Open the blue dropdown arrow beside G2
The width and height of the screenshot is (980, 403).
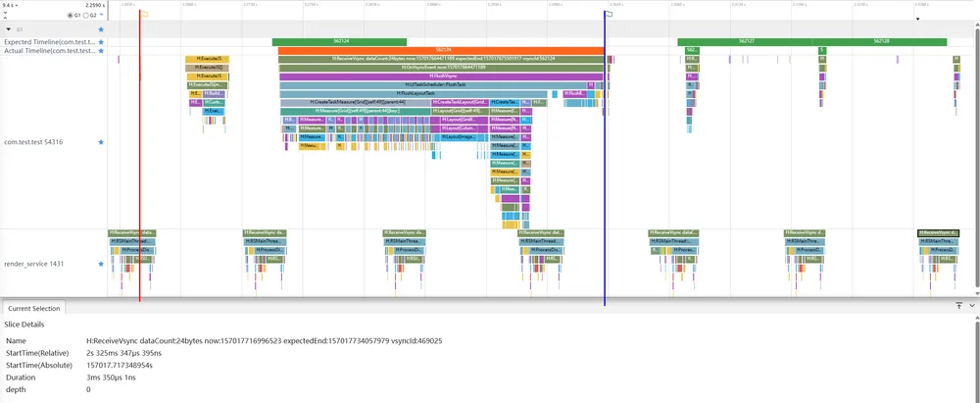(x=102, y=15)
